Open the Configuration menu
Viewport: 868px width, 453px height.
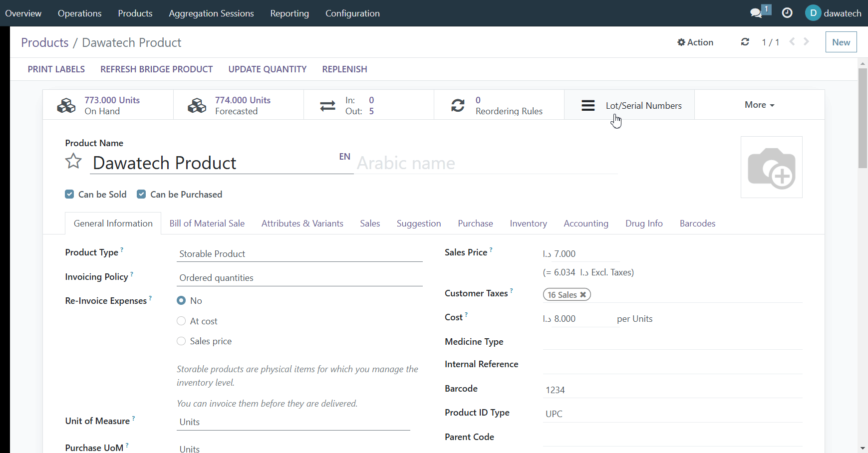point(352,13)
